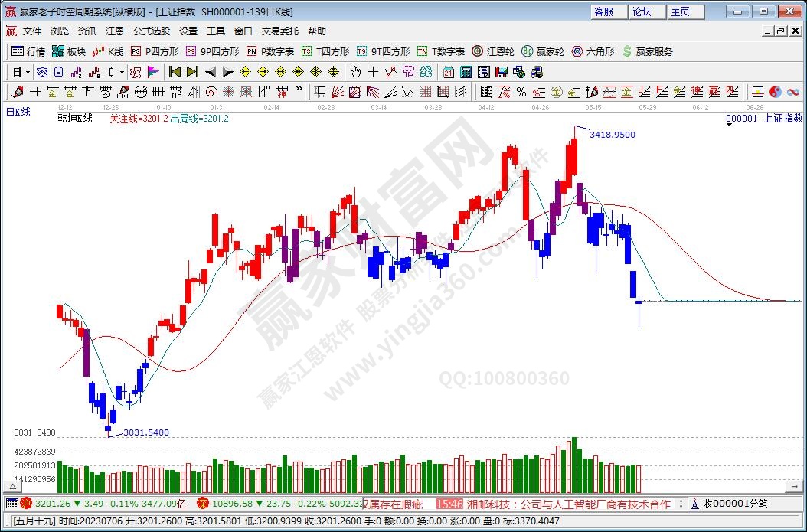
Task: Open the 公式选股 menu
Action: 151,31
